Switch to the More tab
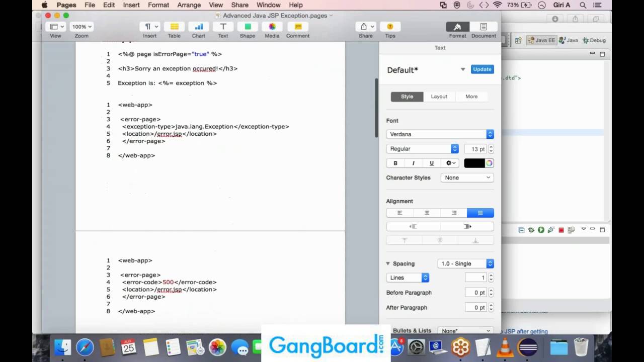 [x=471, y=97]
